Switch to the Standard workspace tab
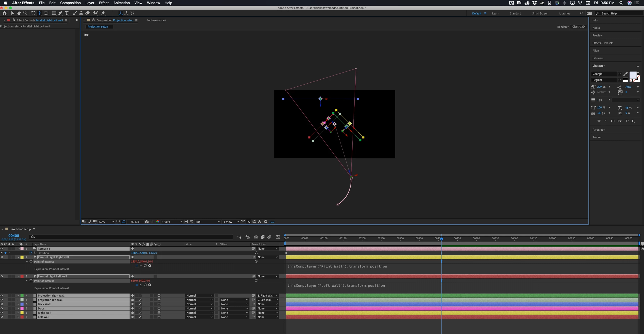Viewport: 644px width, 334px height. pyautogui.click(x=515, y=13)
